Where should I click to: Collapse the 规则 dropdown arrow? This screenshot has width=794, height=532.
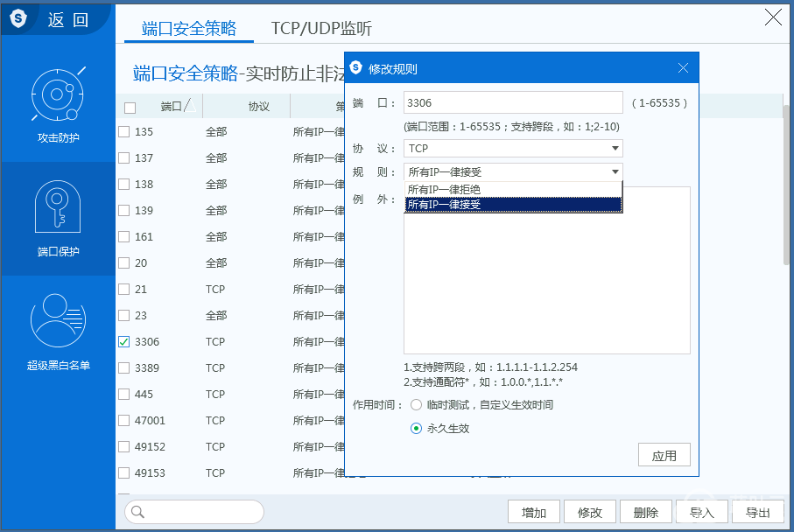(x=615, y=172)
